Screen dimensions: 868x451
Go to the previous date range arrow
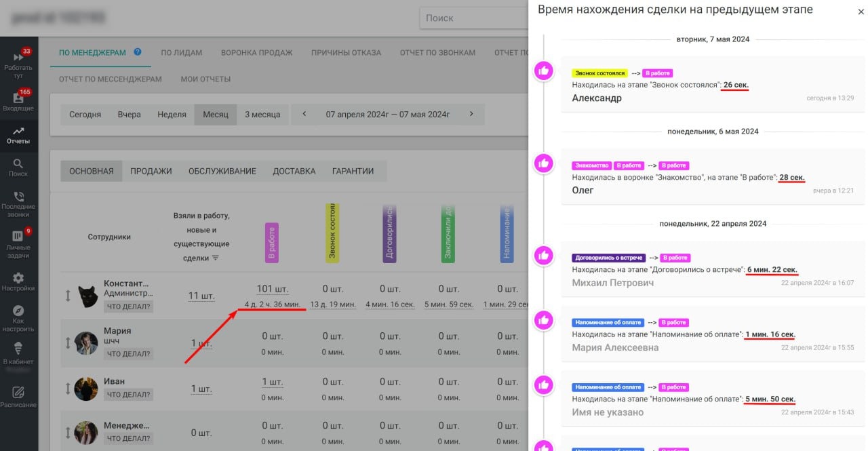tap(304, 114)
